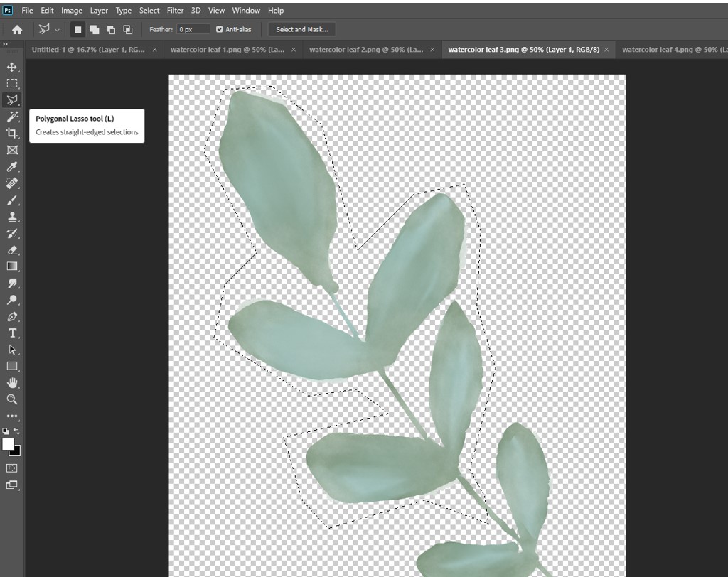Switch to the Hand tool
The image size is (728, 577).
coord(12,383)
